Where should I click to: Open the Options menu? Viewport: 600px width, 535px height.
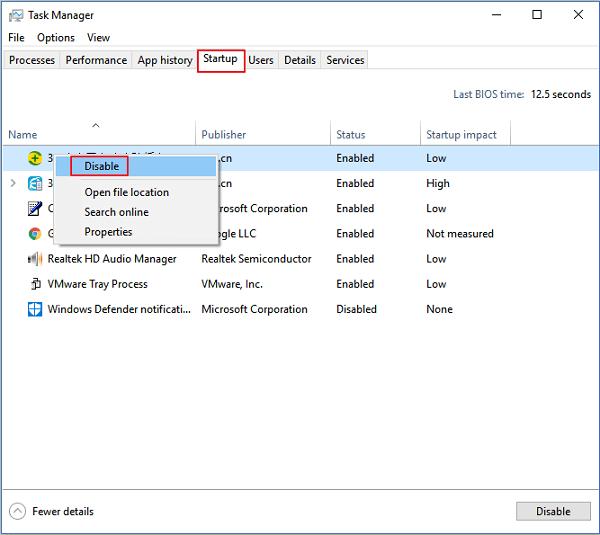pyautogui.click(x=56, y=38)
